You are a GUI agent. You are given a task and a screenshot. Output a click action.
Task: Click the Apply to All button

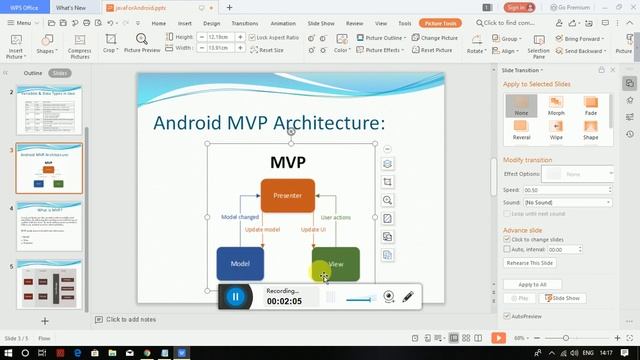[x=532, y=284]
